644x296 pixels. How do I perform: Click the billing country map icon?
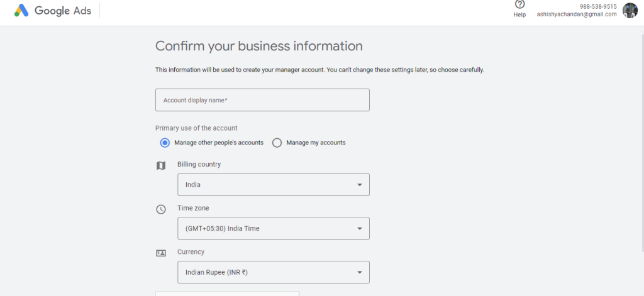pos(160,165)
